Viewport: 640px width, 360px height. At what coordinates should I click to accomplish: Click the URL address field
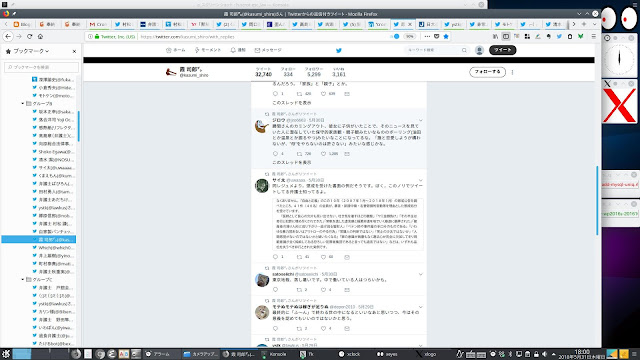[261, 36]
